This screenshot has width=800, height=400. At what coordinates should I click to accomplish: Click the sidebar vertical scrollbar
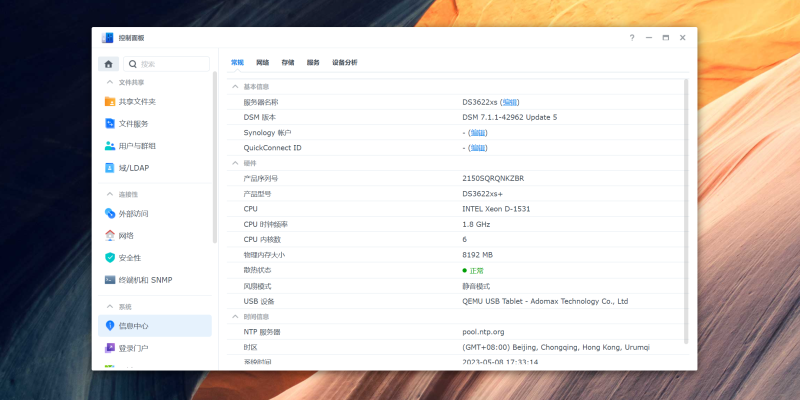[x=215, y=157]
